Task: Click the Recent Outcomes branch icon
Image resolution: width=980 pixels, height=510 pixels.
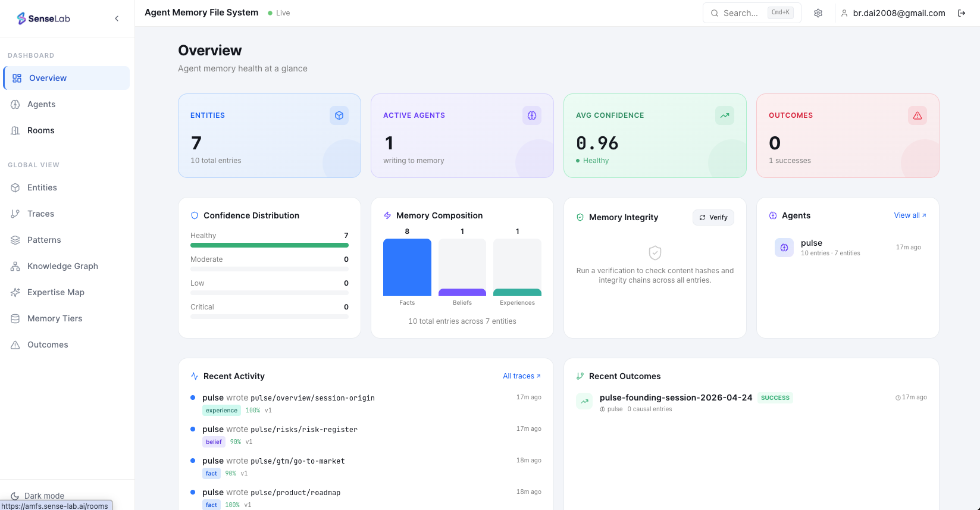Action: coord(580,376)
